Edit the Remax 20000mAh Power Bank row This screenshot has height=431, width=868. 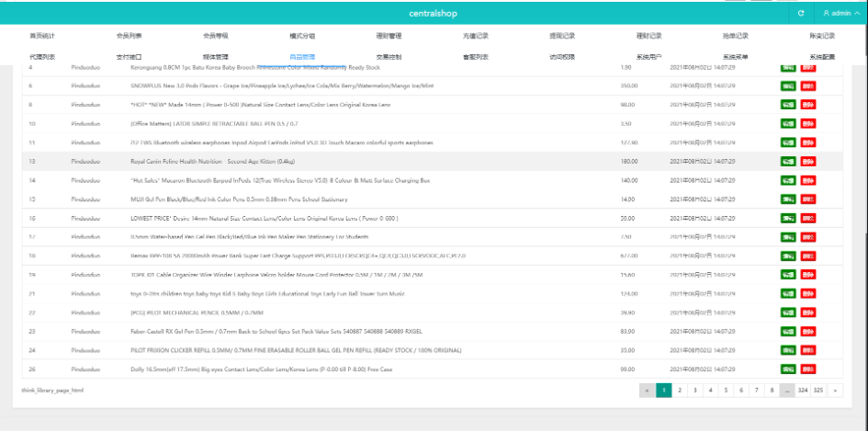pyautogui.click(x=789, y=256)
